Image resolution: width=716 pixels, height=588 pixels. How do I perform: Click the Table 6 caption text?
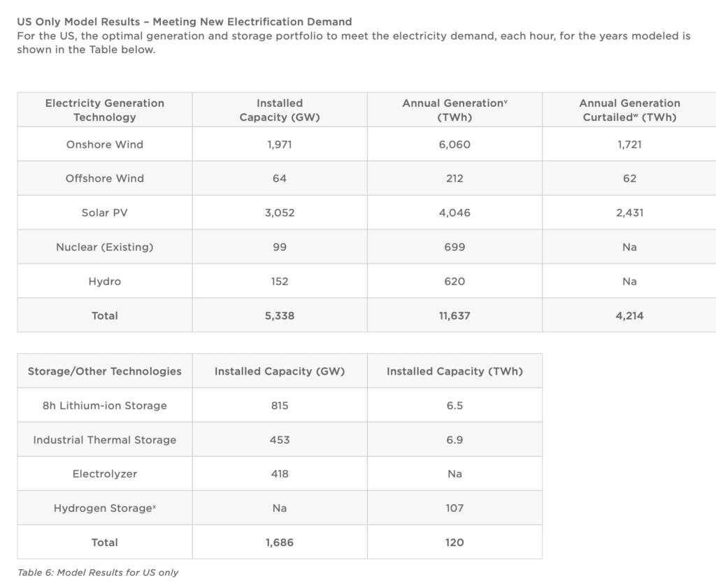pos(98,573)
